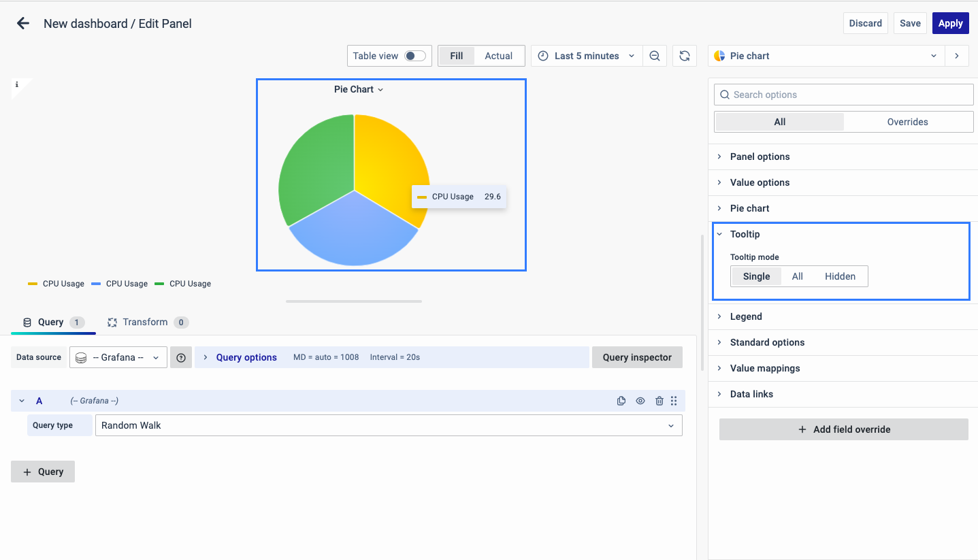Duplicate query A with the copy icon
Viewport: 978px width, 560px height.
(621, 401)
